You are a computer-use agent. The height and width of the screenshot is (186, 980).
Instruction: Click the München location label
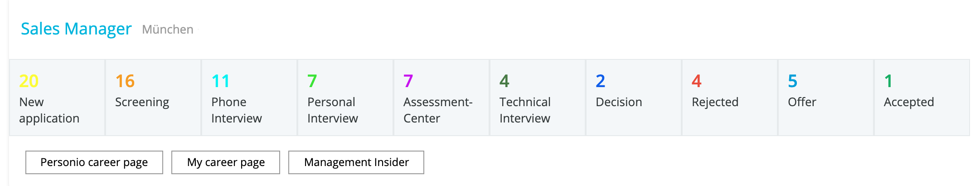168,29
